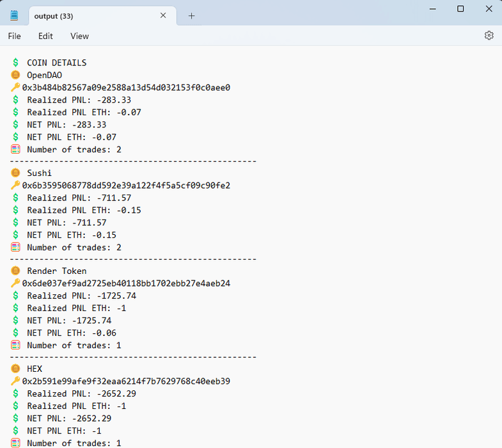Click abacus emoji in OpenDAO trades line
This screenshot has height=448, width=502.
click(15, 149)
